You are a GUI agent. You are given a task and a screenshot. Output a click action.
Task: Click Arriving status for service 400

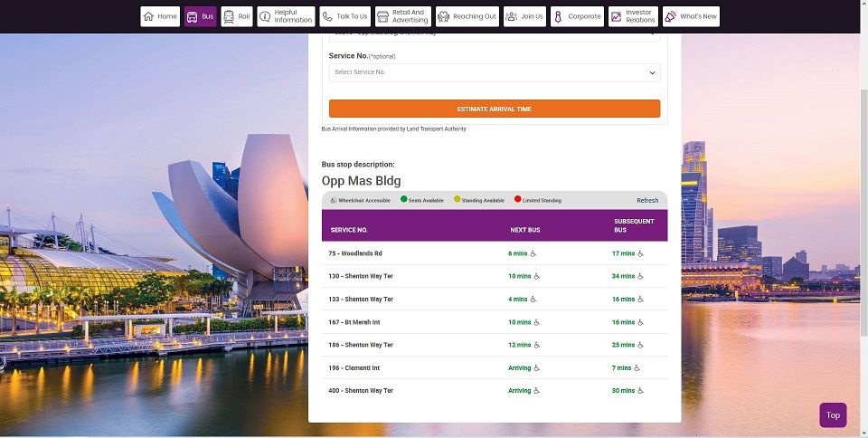point(519,390)
